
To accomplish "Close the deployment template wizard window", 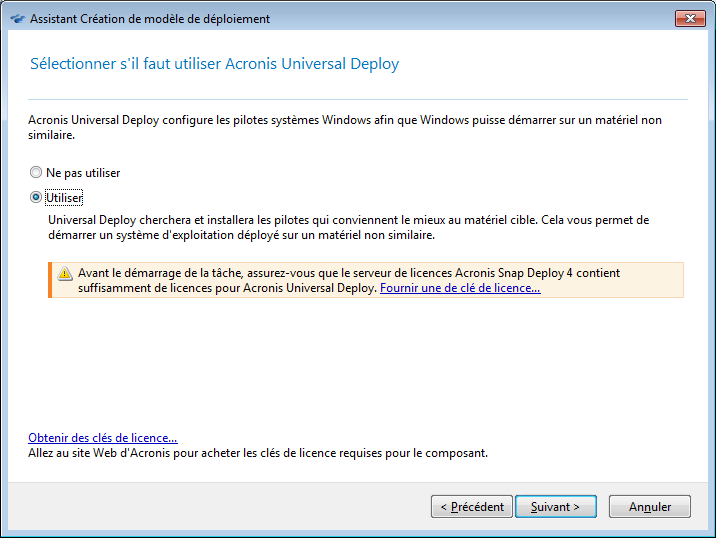I will 690,19.
